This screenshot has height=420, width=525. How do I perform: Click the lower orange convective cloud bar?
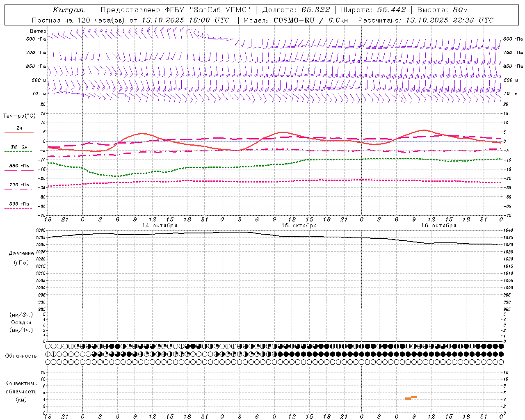(408, 399)
